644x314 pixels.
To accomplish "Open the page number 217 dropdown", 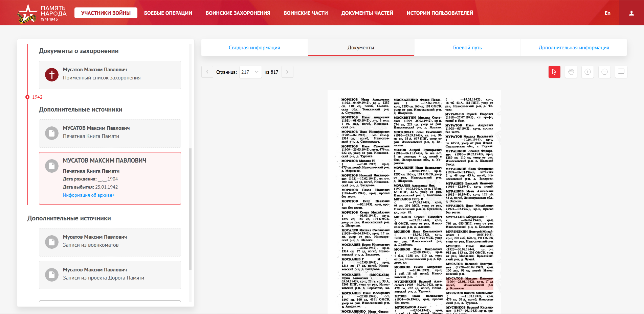I will (x=250, y=72).
